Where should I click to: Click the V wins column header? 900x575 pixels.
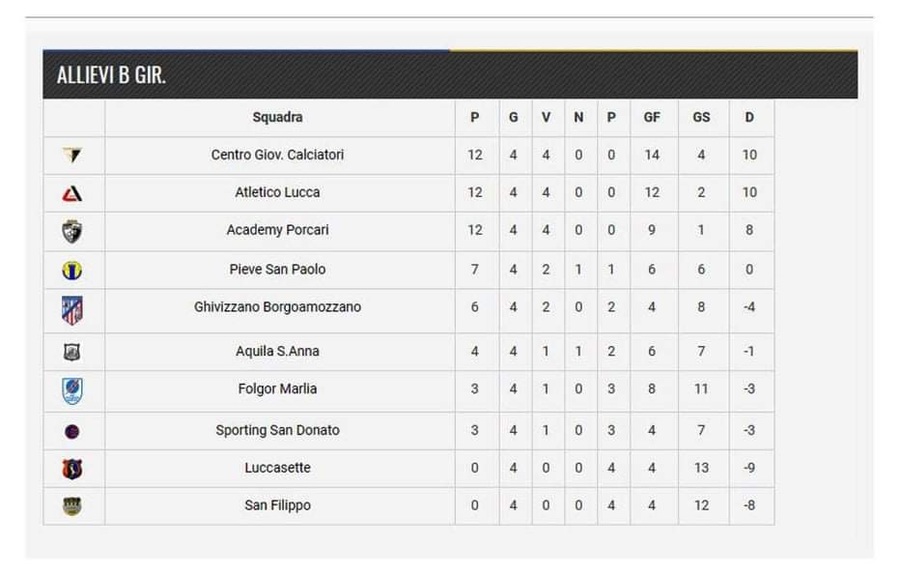[546, 117]
